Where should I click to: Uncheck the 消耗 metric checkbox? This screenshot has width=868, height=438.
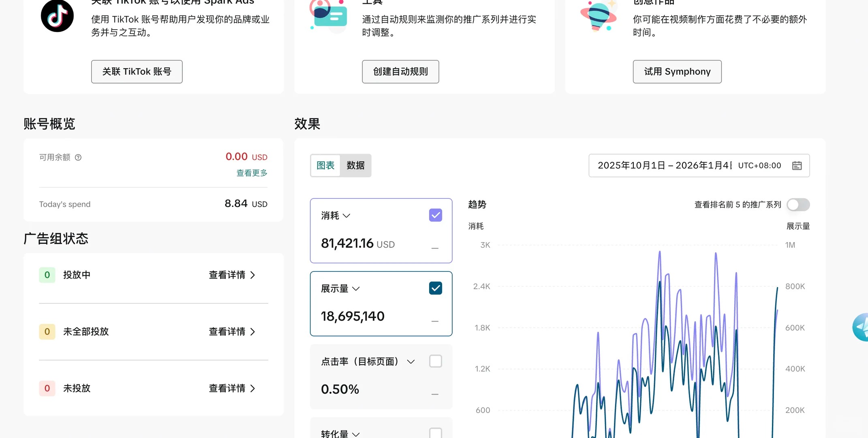[x=435, y=215]
